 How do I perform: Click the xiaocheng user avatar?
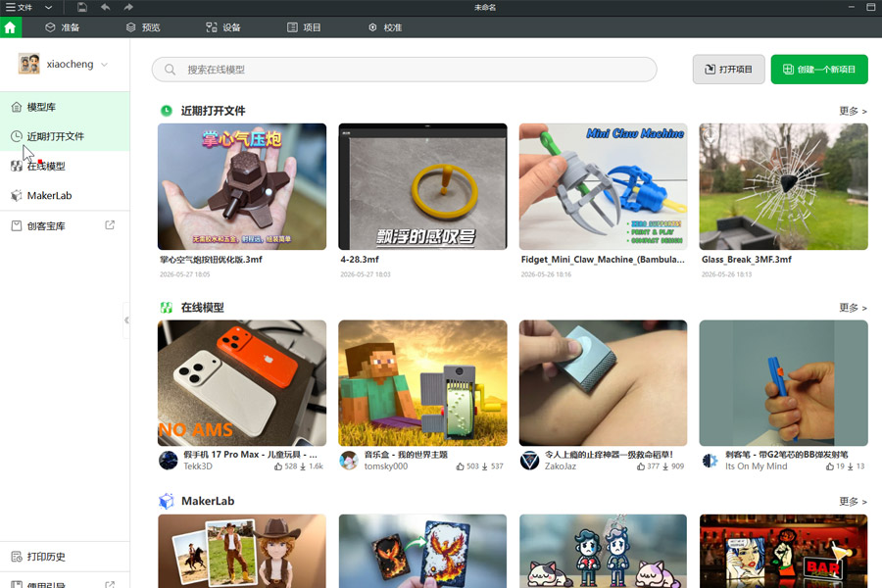point(28,64)
